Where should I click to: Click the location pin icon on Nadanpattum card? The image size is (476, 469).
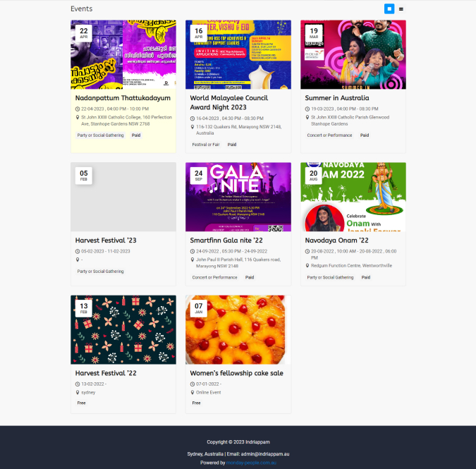pyautogui.click(x=78, y=117)
